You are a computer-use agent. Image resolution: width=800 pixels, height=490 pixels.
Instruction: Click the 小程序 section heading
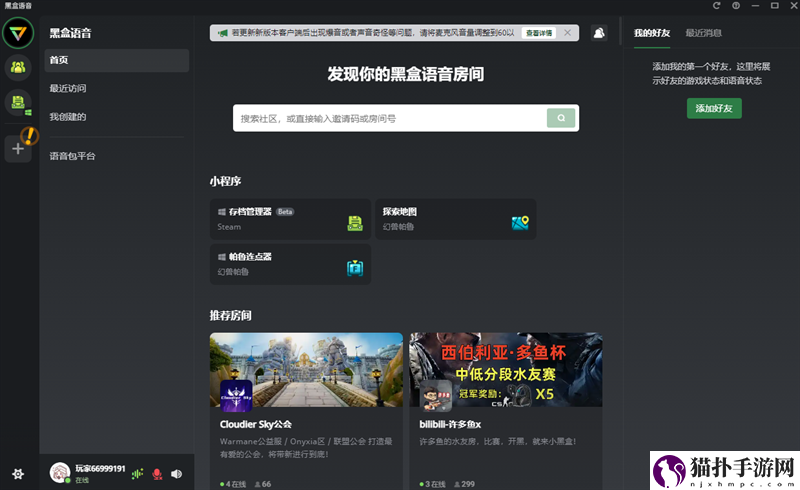(225, 181)
